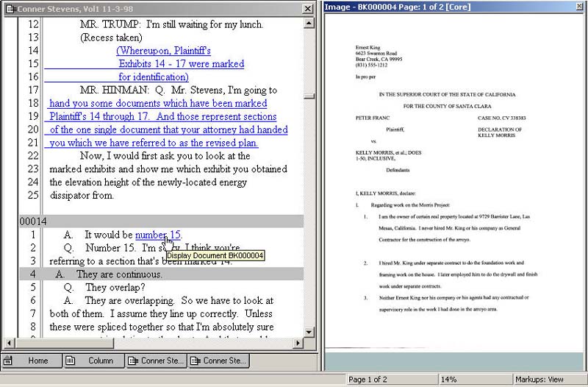588x387 pixels.
Task: Select highlighted line "They are continuous"
Action: (119, 274)
